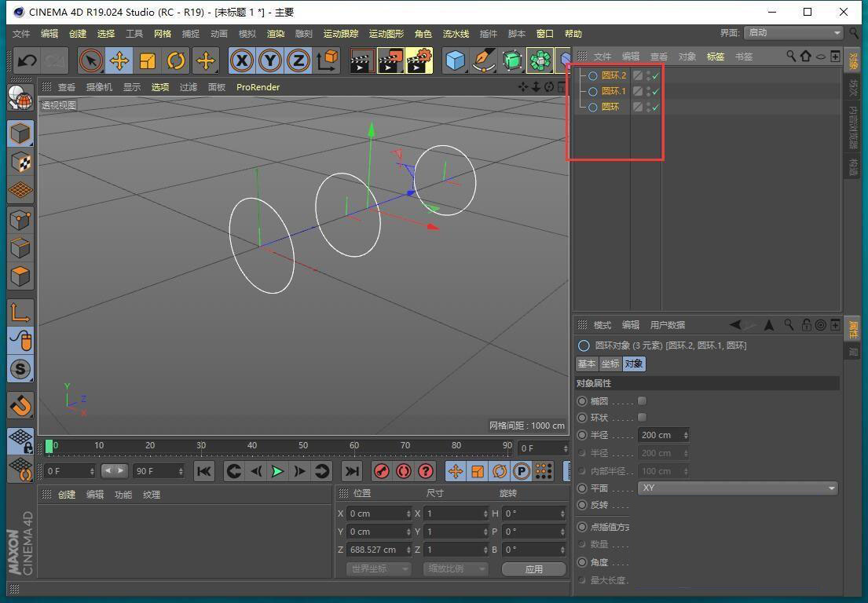Click the 应用 apply button
868x603 pixels.
(x=533, y=568)
